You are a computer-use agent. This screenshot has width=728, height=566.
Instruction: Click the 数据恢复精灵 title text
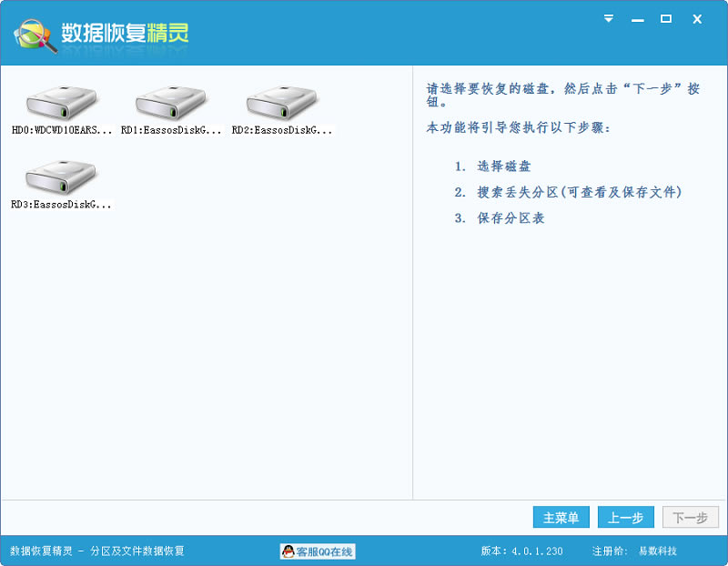click(125, 34)
